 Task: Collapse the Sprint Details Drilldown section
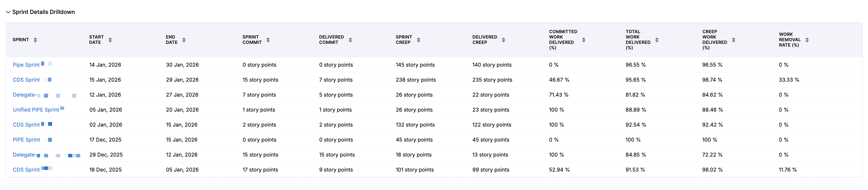pyautogui.click(x=8, y=12)
